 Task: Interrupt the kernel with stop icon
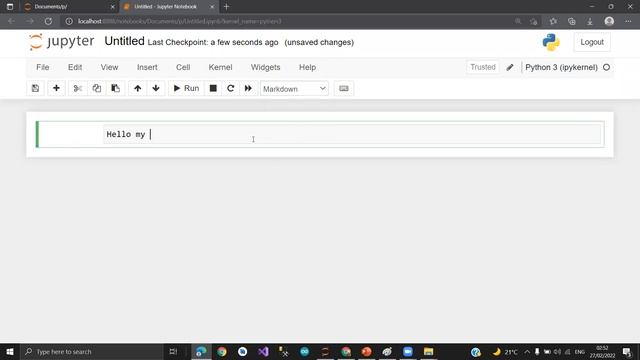click(213, 88)
